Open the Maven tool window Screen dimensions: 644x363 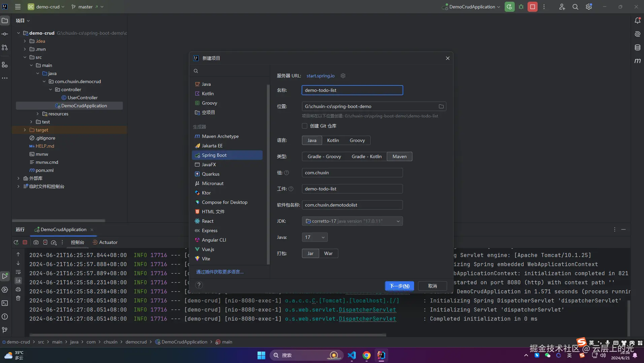coord(638,61)
